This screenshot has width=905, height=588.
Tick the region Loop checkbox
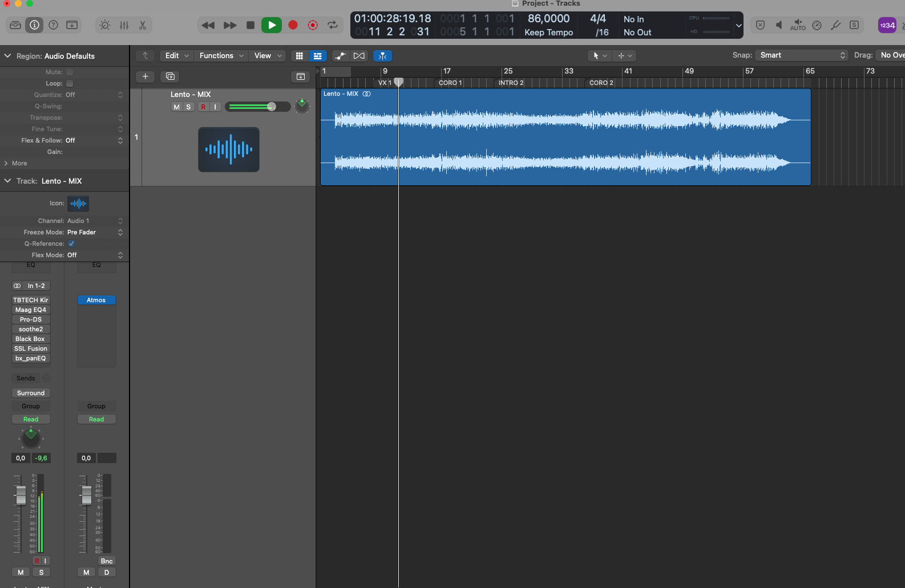[x=70, y=83]
